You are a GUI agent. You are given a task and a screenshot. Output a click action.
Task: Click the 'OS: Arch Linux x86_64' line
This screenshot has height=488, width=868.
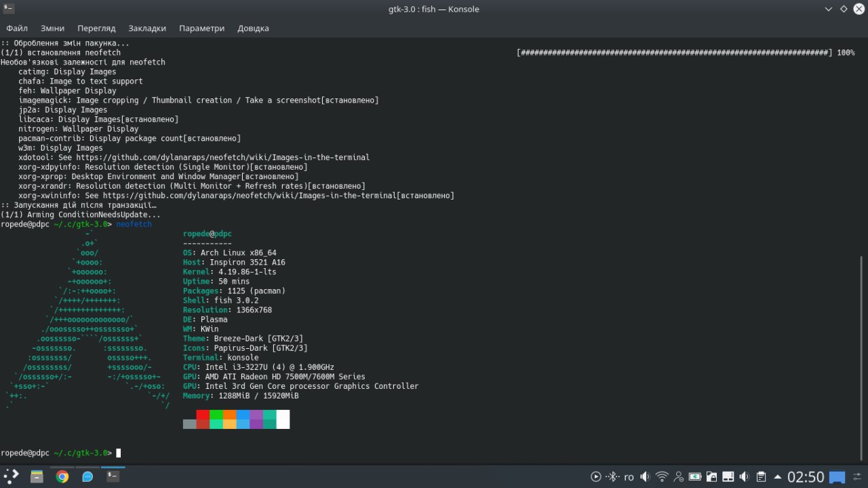pyautogui.click(x=230, y=252)
